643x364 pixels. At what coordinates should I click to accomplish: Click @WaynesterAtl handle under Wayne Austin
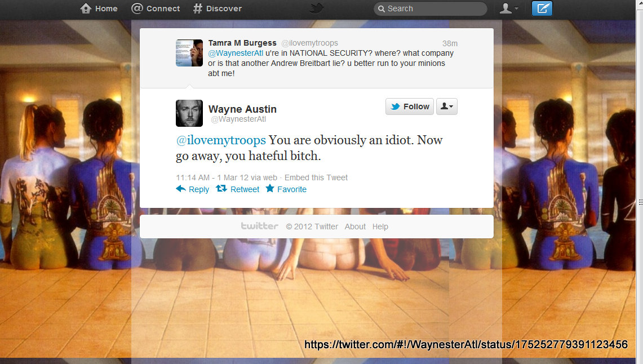pos(238,119)
